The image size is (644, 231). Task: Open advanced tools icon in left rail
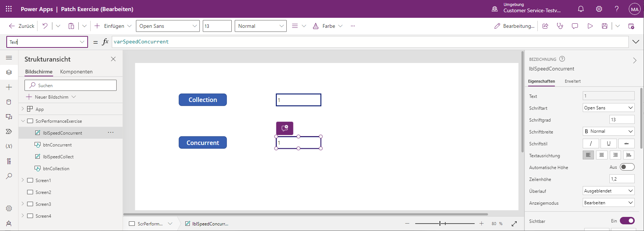(x=9, y=161)
